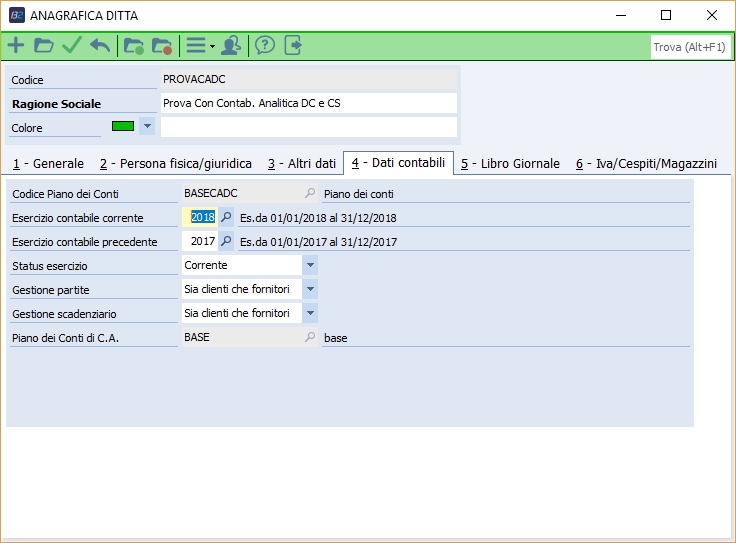Click the Trova (Alt+F1) search box
Viewport: 736px width, 543px height.
(690, 47)
